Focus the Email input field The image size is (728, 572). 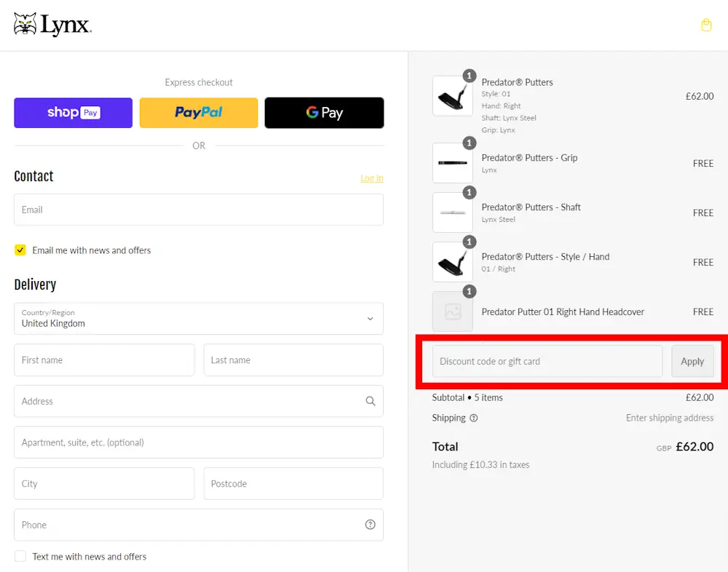click(x=199, y=210)
